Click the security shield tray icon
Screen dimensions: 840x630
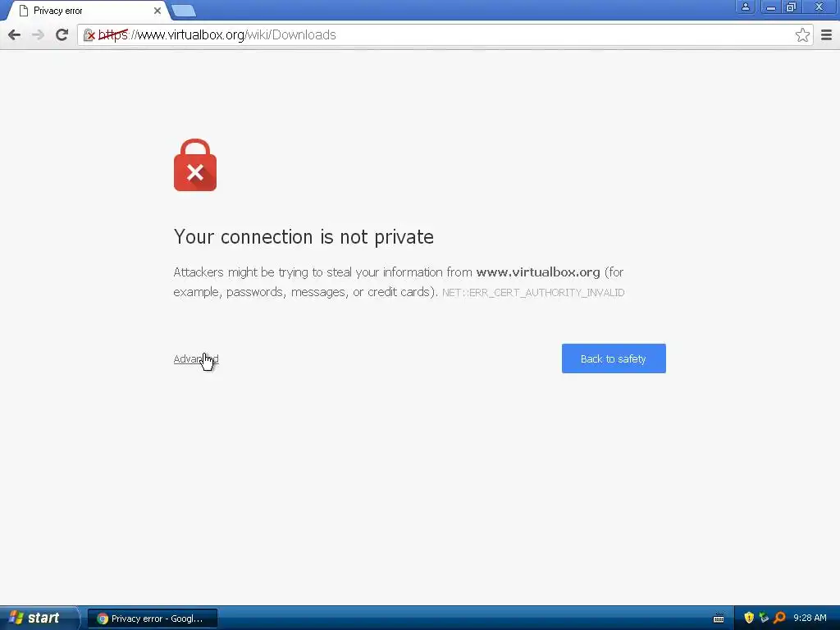[x=748, y=618]
